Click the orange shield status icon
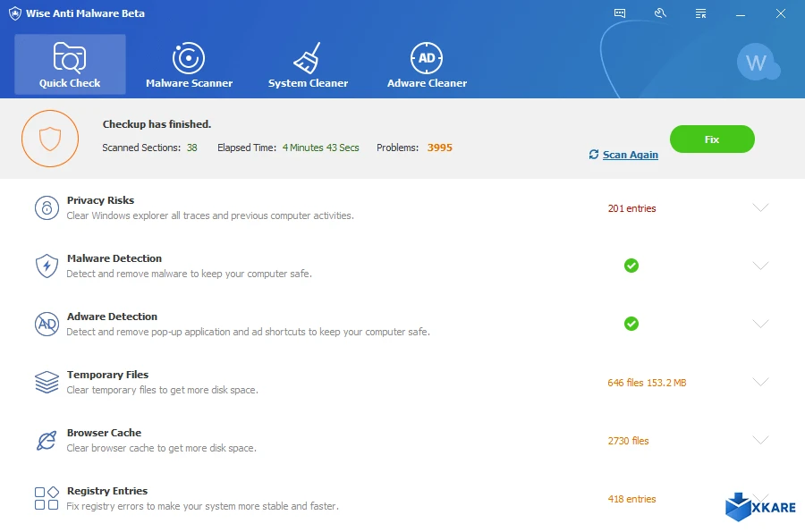805x532 pixels. [51, 139]
